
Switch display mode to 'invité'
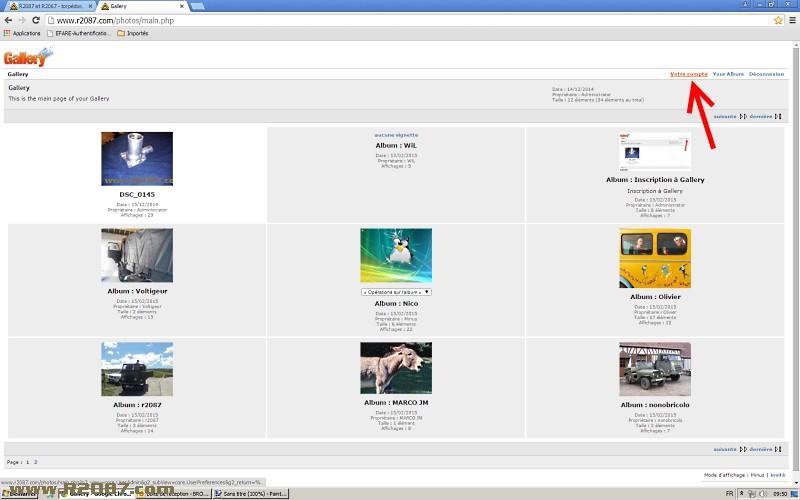coord(778,475)
